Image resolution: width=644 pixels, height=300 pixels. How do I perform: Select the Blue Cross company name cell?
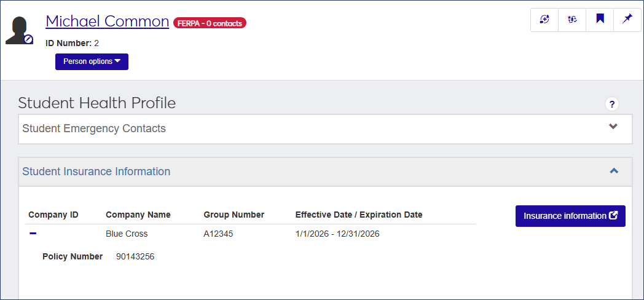tap(127, 234)
